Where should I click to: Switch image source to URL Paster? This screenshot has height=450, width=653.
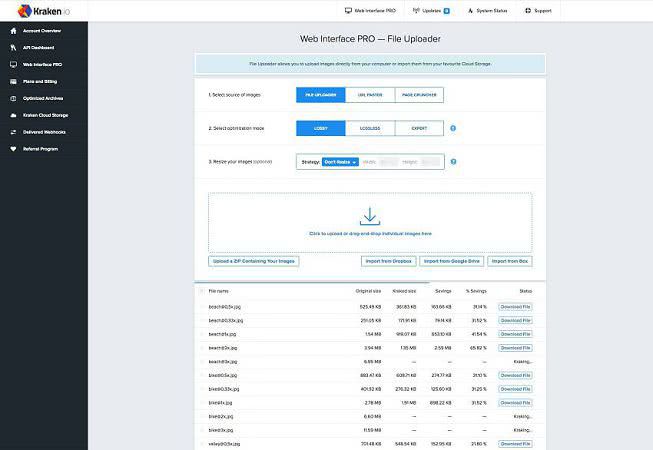pos(370,95)
